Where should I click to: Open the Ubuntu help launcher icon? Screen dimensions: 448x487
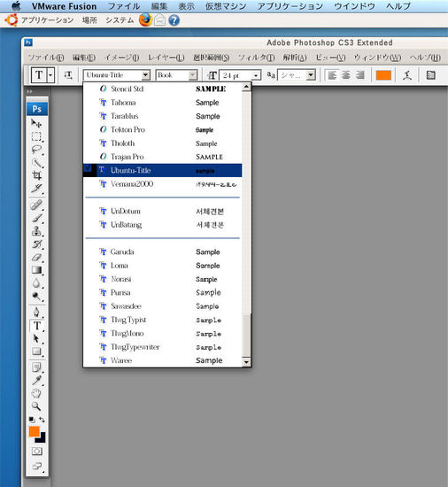click(x=174, y=20)
